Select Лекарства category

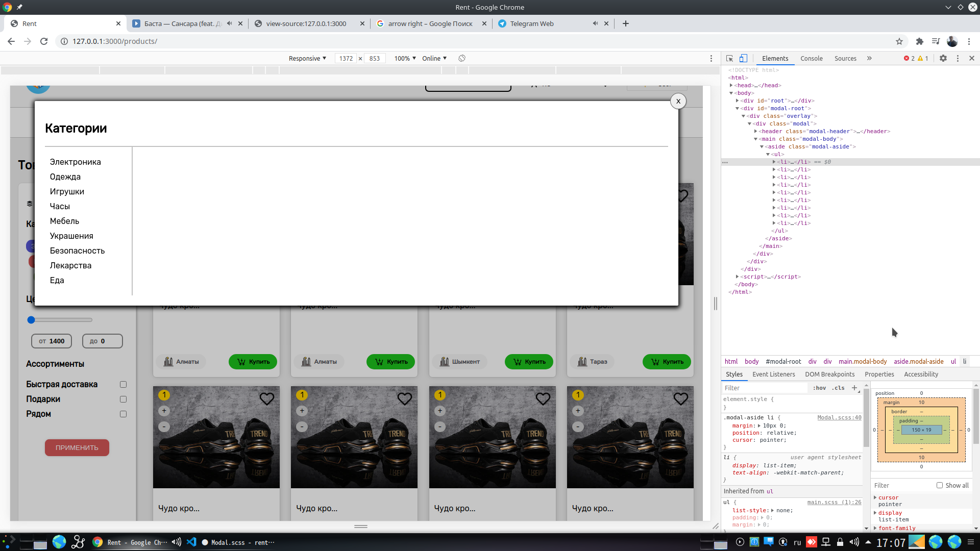70,265
